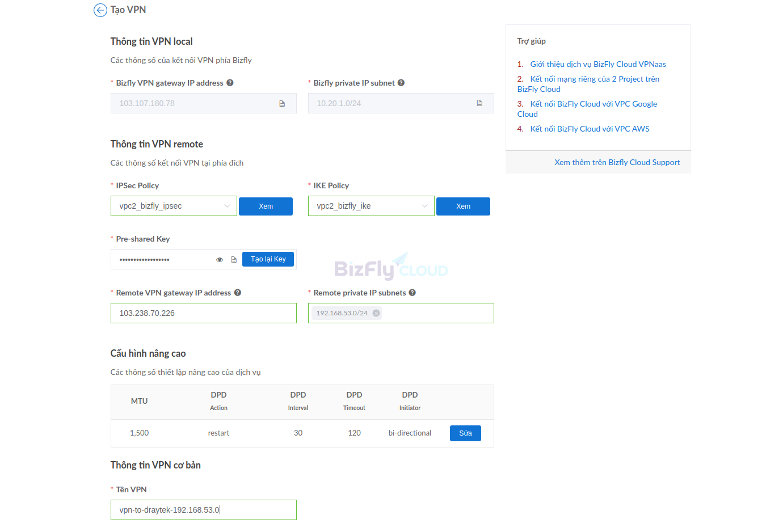Open help icon for Remote private IP subnets
783x532 pixels.
[412, 293]
